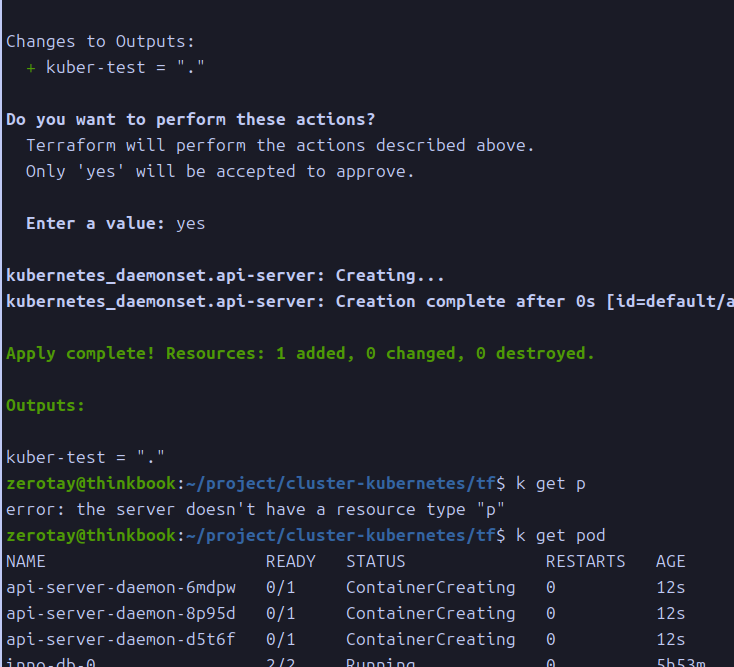Click the green plus sign before kuber-test
Screen dimensions: 734x667
pyautogui.click(x=31, y=67)
